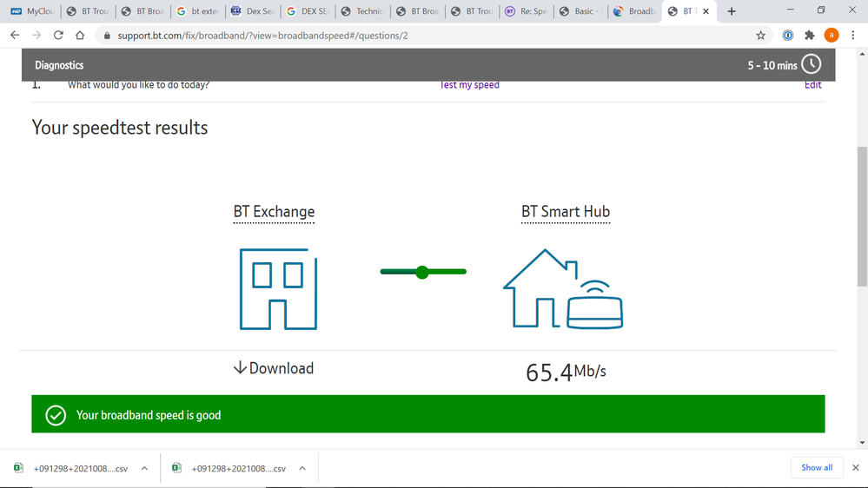Click the BT Exchange building icon
868x488 pixels.
tap(278, 289)
